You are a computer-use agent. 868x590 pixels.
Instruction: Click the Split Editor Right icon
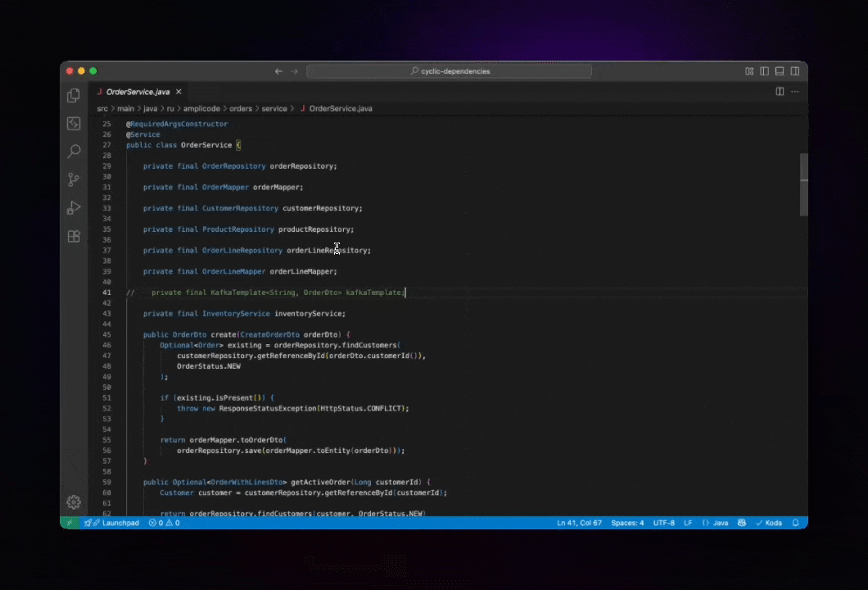coord(780,92)
